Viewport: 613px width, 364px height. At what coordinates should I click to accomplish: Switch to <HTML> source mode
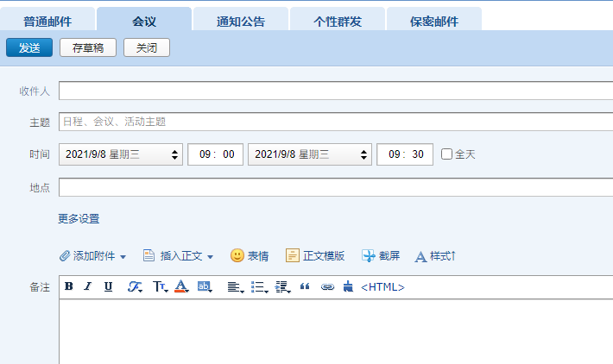coord(382,287)
